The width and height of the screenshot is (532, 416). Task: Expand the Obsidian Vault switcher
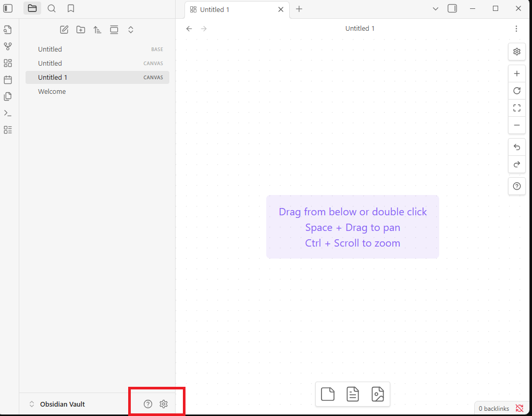click(32, 404)
